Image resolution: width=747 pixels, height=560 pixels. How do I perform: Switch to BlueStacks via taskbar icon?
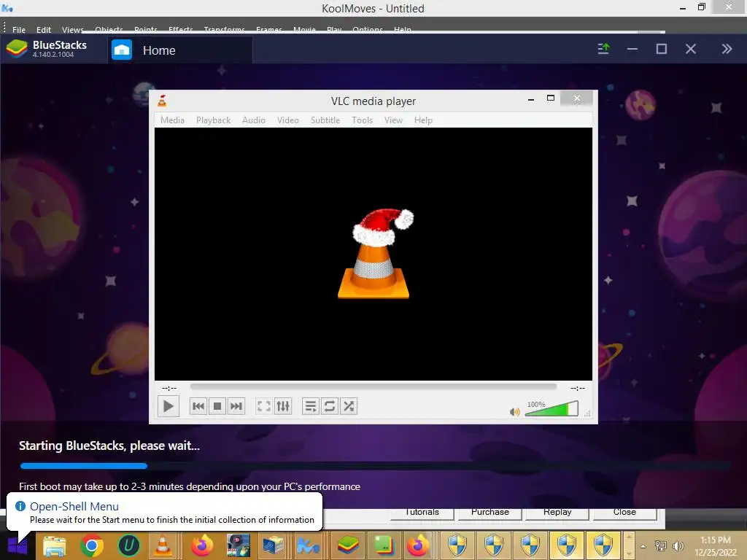pos(348,545)
